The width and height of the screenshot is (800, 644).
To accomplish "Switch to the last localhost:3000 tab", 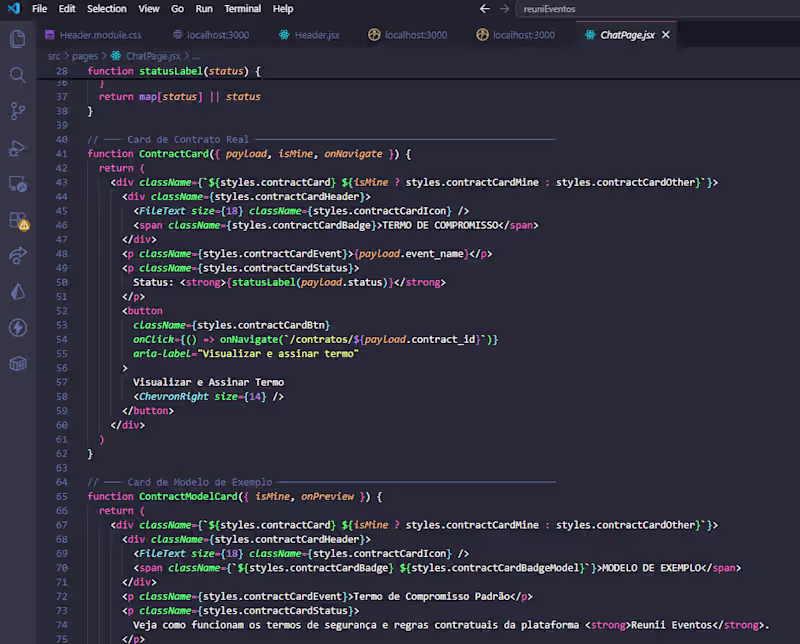I will (x=516, y=35).
